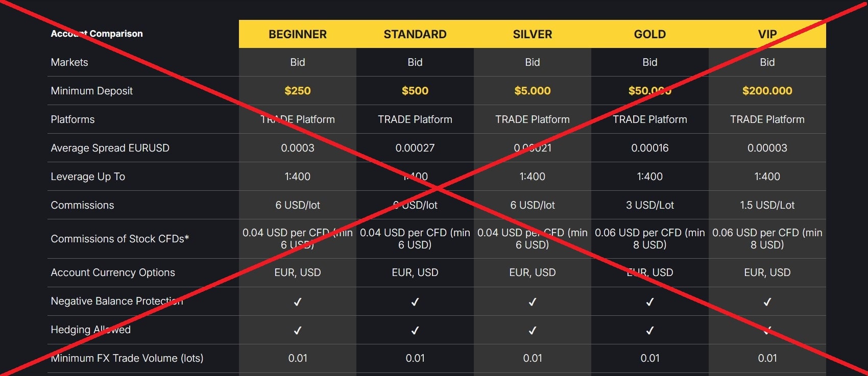This screenshot has width=868, height=376.
Task: Click Gold Negative Balance Protection checkmark
Action: [x=650, y=302]
